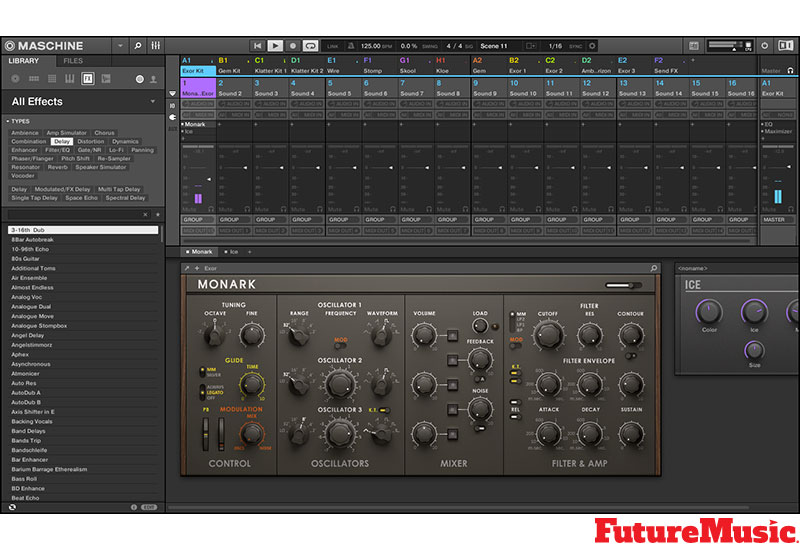Open the 1/16 grid value selector
800x550 pixels.
pos(555,46)
